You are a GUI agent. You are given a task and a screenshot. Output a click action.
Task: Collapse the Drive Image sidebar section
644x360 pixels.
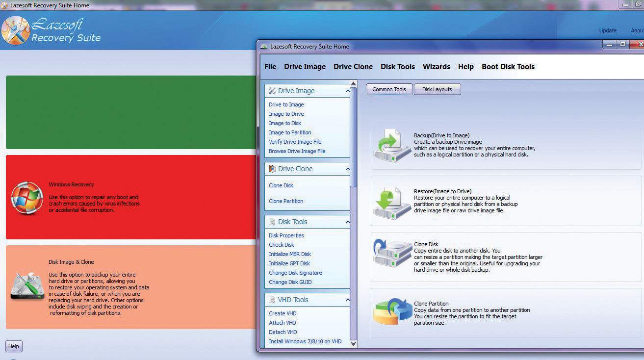tap(348, 91)
